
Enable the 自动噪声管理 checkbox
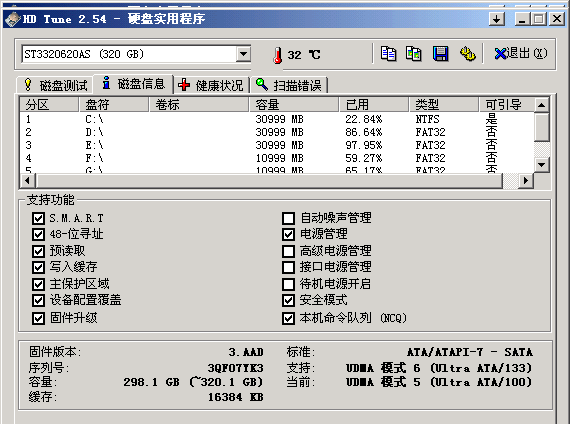pos(288,218)
